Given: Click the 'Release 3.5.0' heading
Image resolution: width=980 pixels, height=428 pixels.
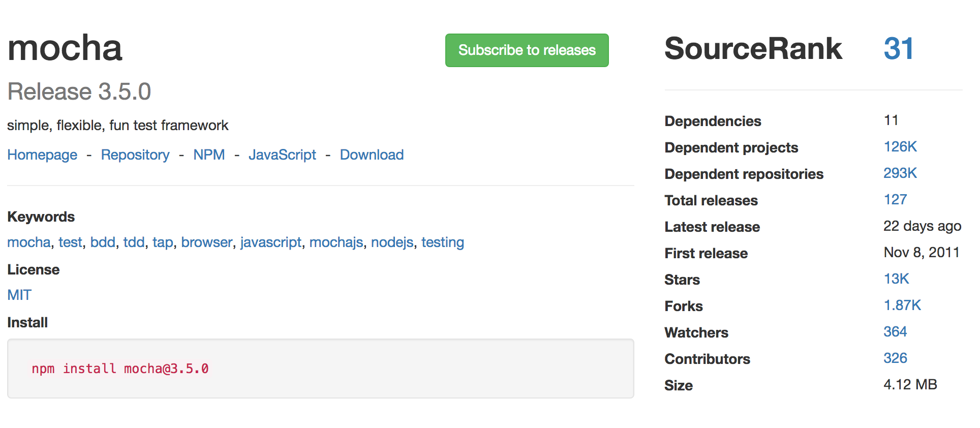Looking at the screenshot, I should tap(79, 92).
